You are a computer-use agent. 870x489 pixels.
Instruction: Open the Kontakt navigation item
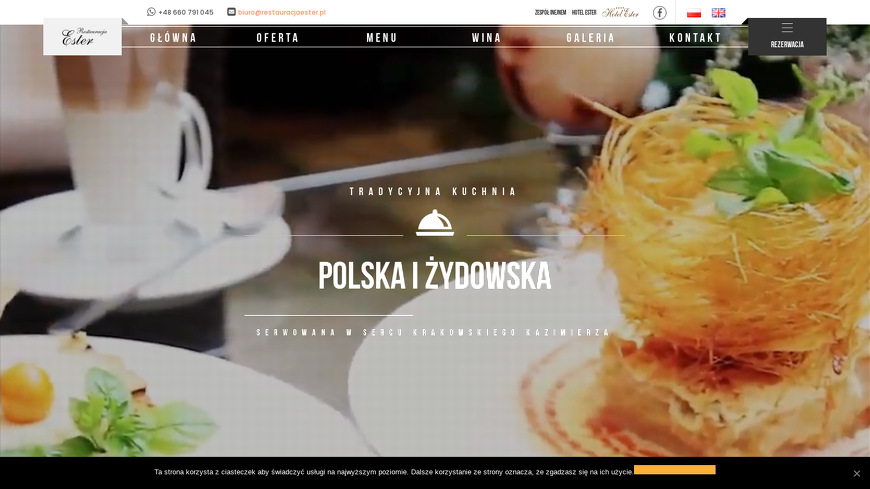(x=695, y=38)
